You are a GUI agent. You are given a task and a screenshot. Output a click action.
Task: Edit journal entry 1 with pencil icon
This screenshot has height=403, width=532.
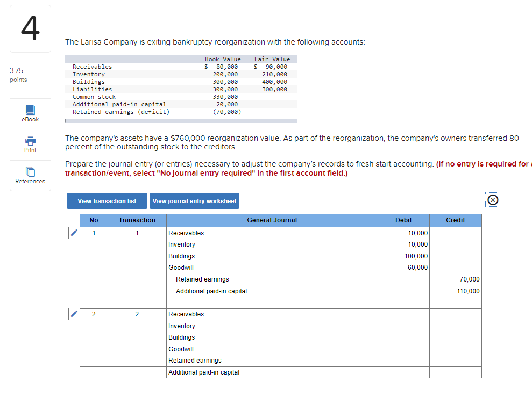click(x=74, y=233)
